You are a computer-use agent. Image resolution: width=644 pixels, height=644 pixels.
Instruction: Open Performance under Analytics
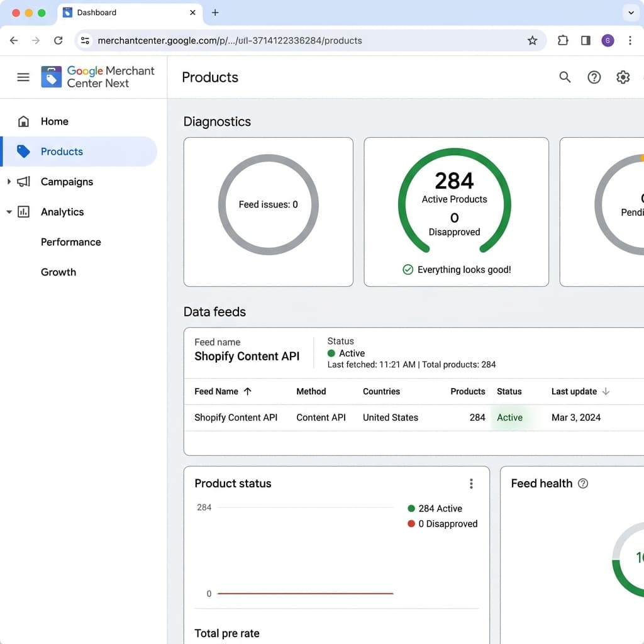coord(70,242)
